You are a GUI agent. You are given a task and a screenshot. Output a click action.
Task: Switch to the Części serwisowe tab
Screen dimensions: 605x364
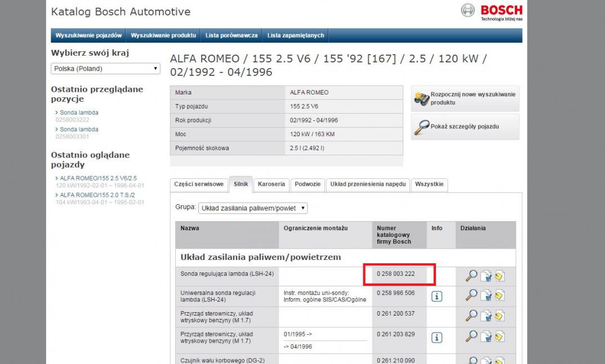coord(199,185)
